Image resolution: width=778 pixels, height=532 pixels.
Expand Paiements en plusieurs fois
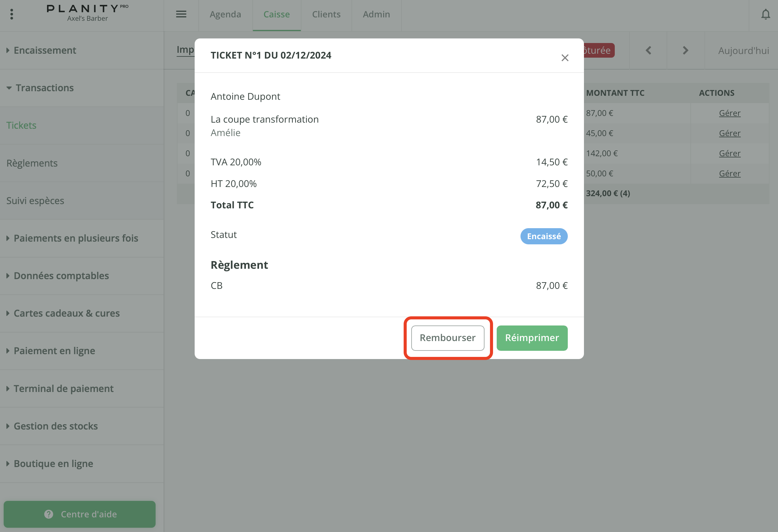pos(76,238)
